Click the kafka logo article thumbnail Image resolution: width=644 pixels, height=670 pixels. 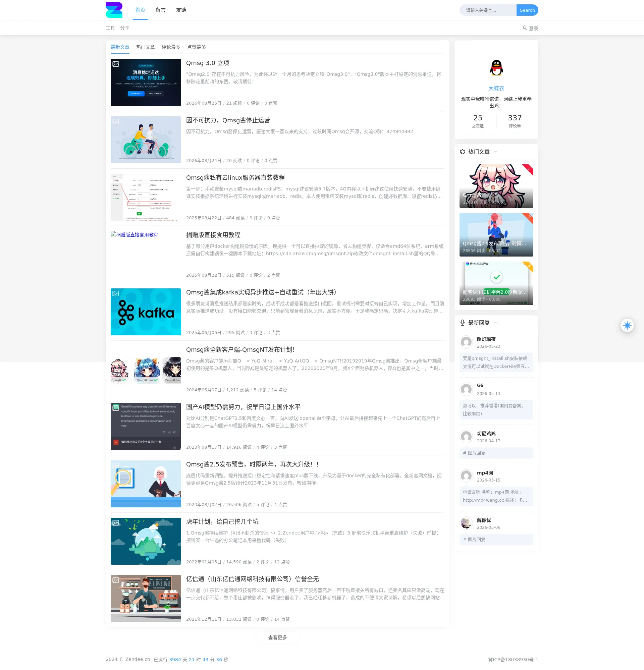(146, 312)
